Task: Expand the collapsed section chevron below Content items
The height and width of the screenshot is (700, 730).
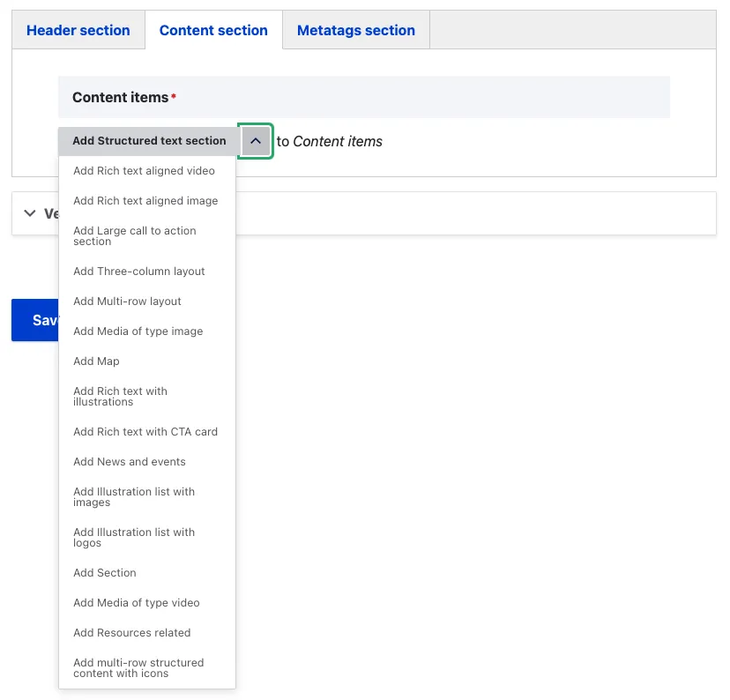Action: (x=30, y=213)
